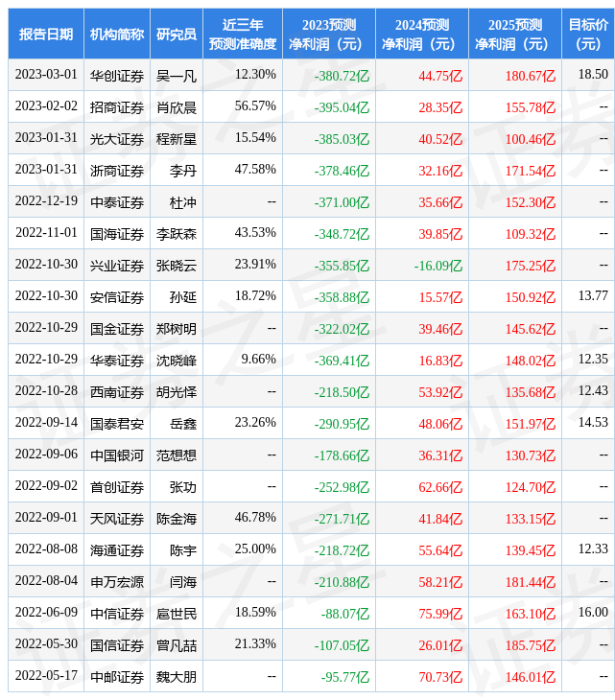Select institution 浙商证券

pyautogui.click(x=116, y=171)
